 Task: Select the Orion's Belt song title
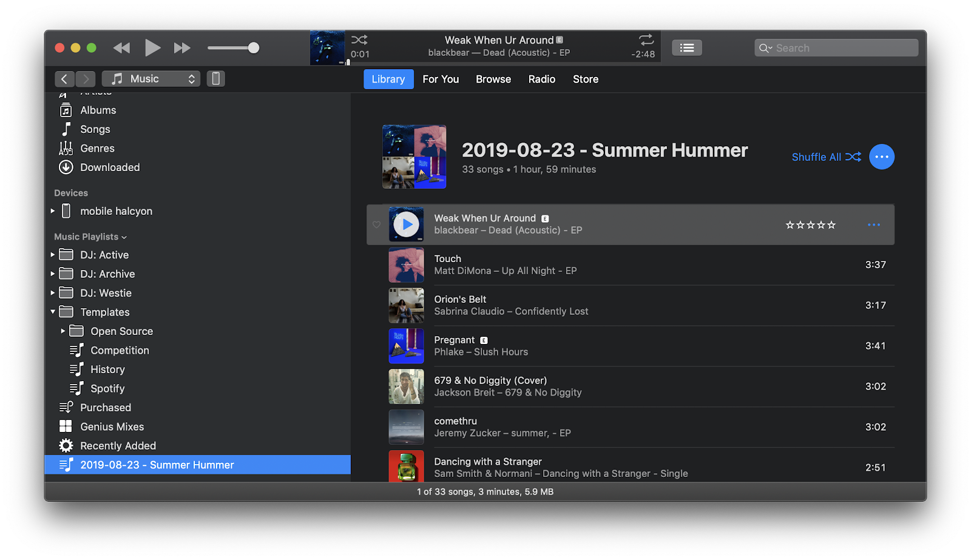click(460, 299)
